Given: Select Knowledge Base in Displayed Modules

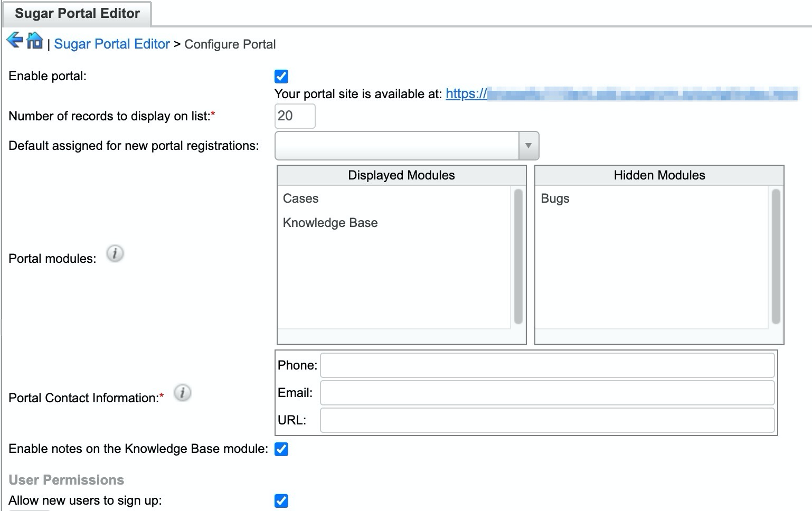Looking at the screenshot, I should point(331,223).
